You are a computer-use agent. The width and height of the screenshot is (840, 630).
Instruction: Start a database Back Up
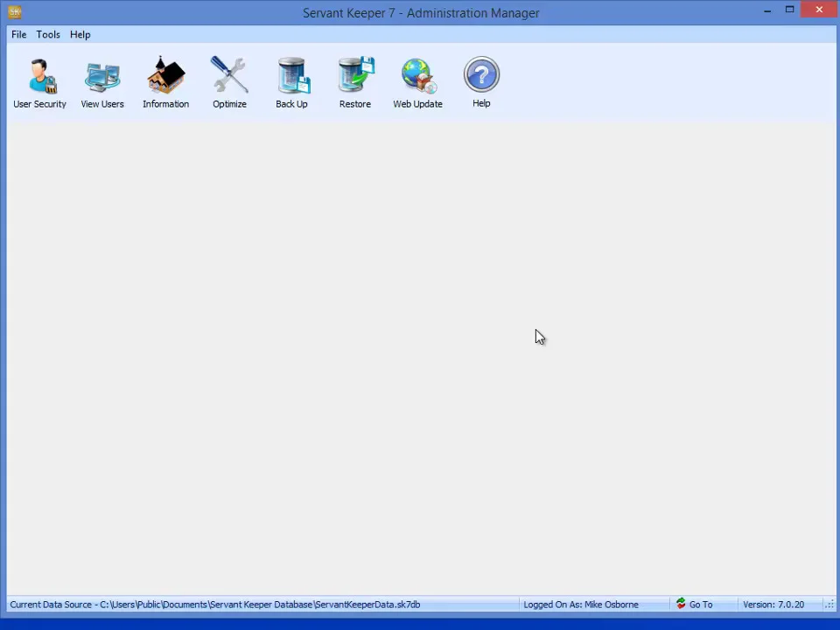click(x=292, y=82)
